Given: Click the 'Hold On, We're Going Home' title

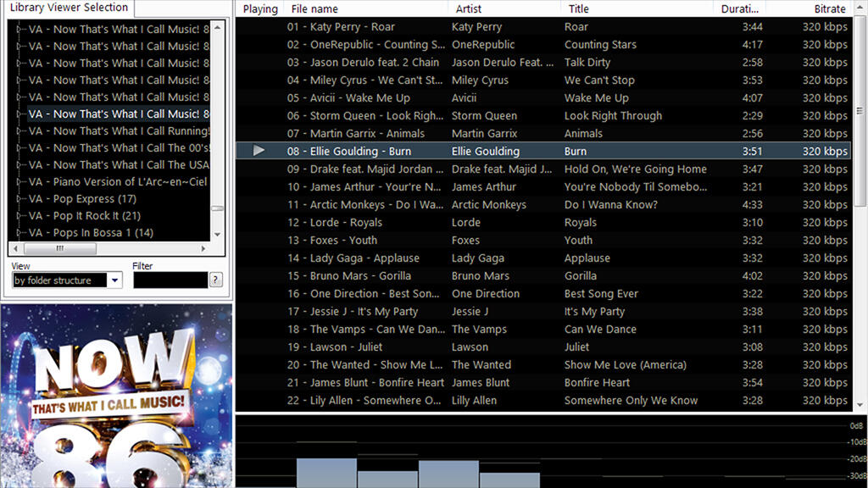Looking at the screenshot, I should pos(636,169).
